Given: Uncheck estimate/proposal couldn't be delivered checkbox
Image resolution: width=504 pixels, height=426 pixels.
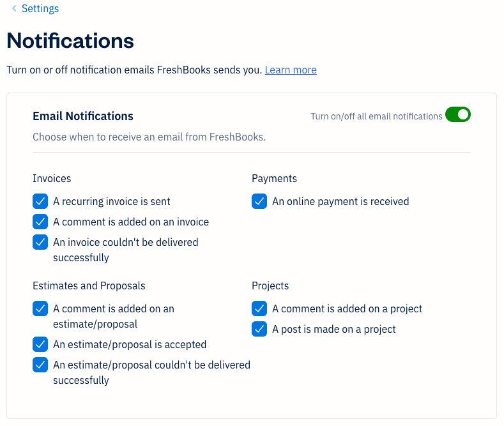Looking at the screenshot, I should [x=40, y=365].
